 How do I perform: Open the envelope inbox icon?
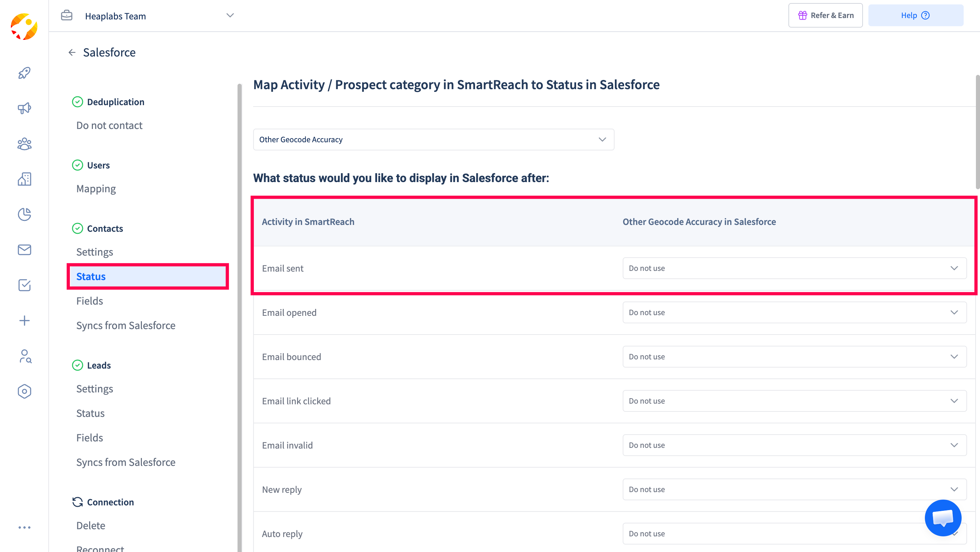[x=24, y=249]
